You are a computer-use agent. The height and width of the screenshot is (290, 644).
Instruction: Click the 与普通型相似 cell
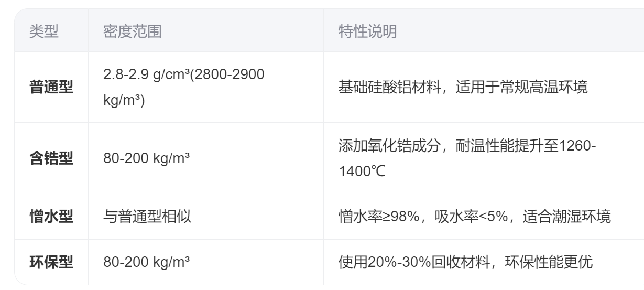pos(147,217)
